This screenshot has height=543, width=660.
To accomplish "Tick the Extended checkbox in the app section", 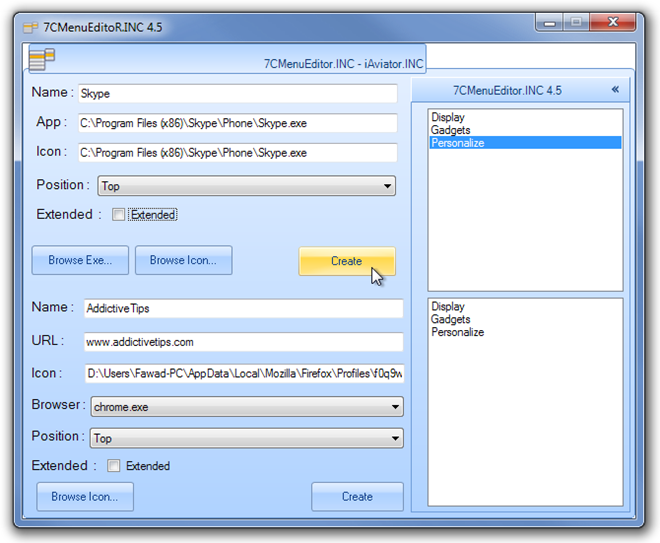I will click(118, 215).
